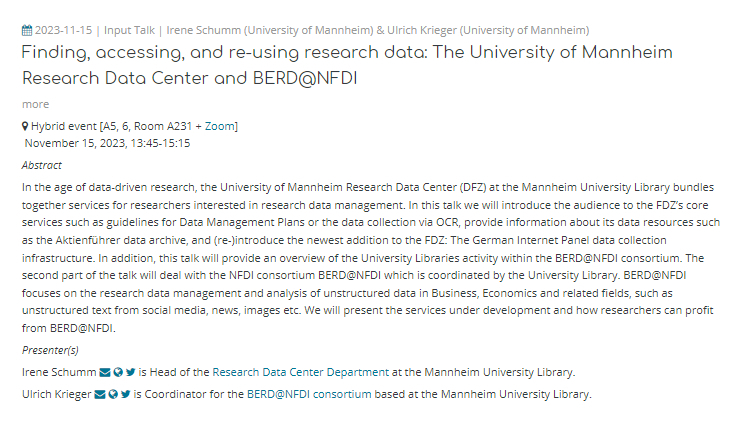Viewport: 740px width, 422px height.
Task: Open Ulrich Krieger's Twitter profile icon
Action: [x=126, y=395]
